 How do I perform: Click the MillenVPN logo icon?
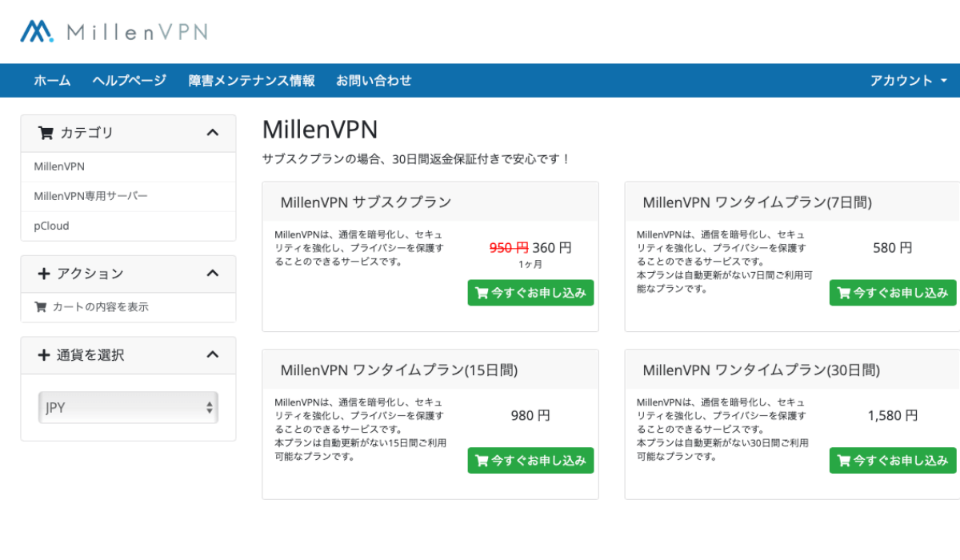point(37,31)
